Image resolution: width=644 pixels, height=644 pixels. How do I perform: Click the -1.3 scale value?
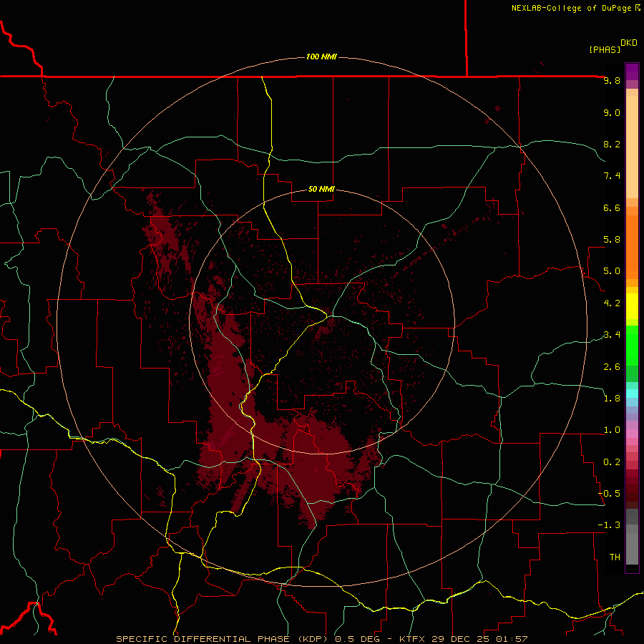click(x=609, y=525)
